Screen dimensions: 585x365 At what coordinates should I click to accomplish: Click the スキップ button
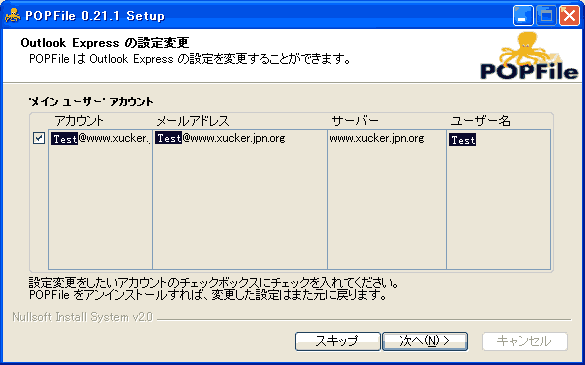pos(337,341)
